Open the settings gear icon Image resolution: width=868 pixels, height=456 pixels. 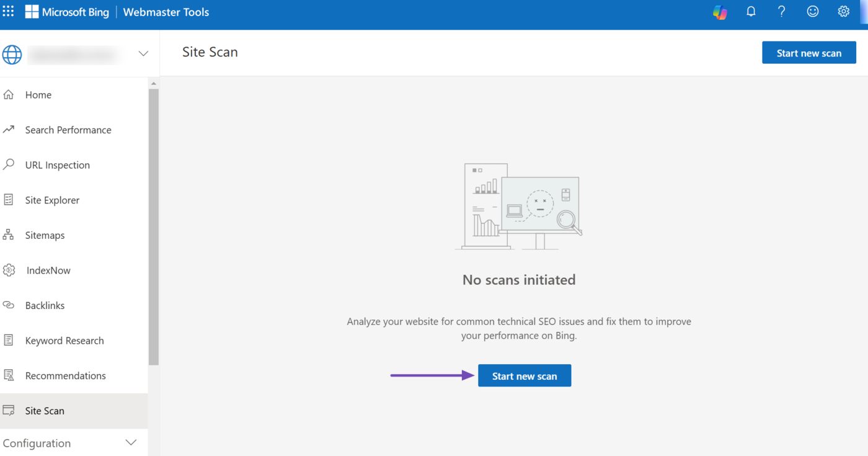tap(843, 12)
